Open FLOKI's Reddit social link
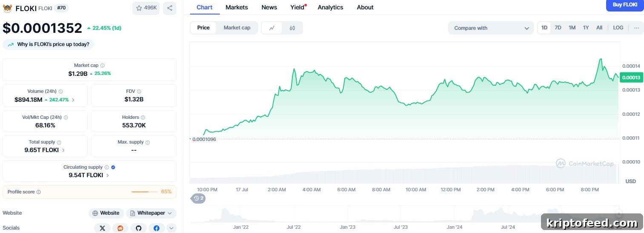This screenshot has height=233, width=644. coord(120,228)
